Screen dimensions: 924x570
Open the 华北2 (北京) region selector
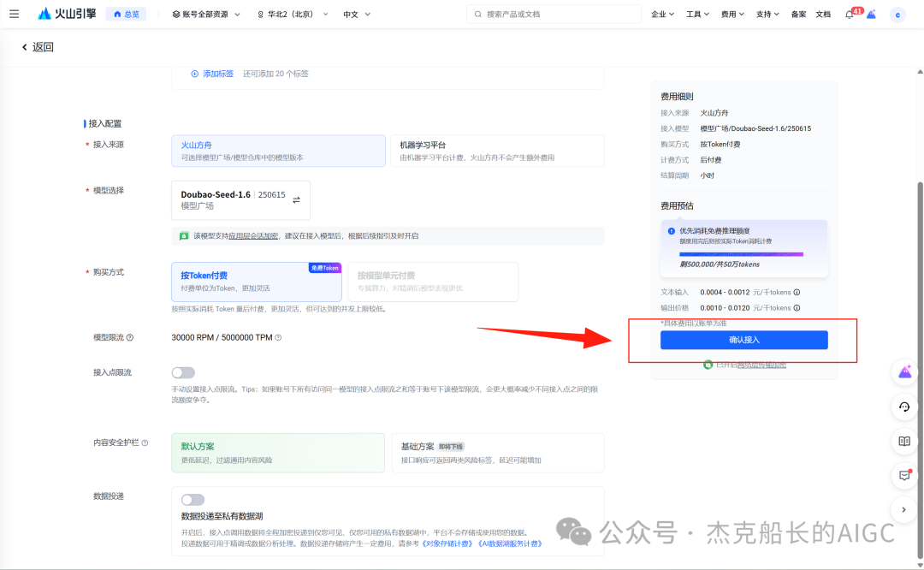click(293, 15)
